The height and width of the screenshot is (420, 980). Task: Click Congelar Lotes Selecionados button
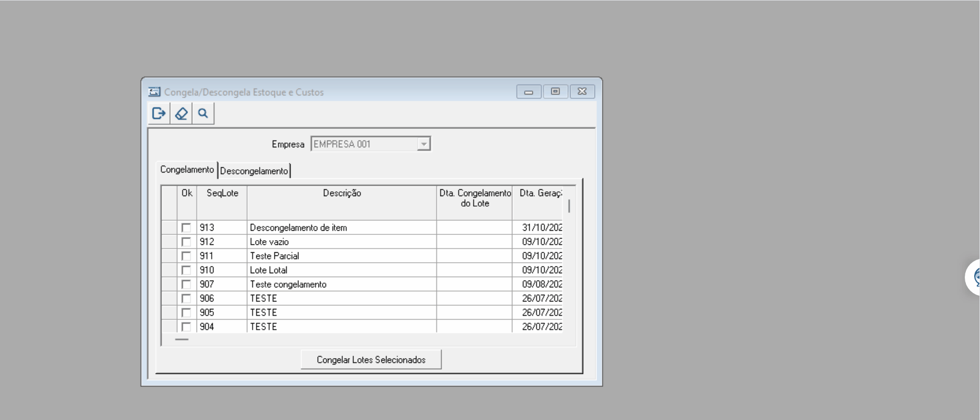371,360
